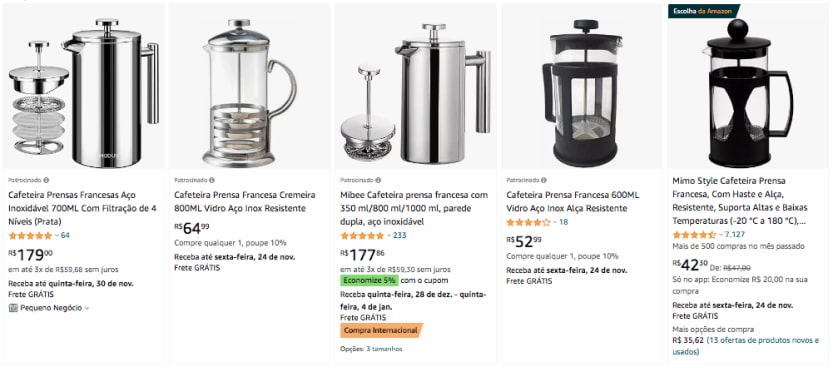Click info icon beside first Patrocinado label

[46, 180]
